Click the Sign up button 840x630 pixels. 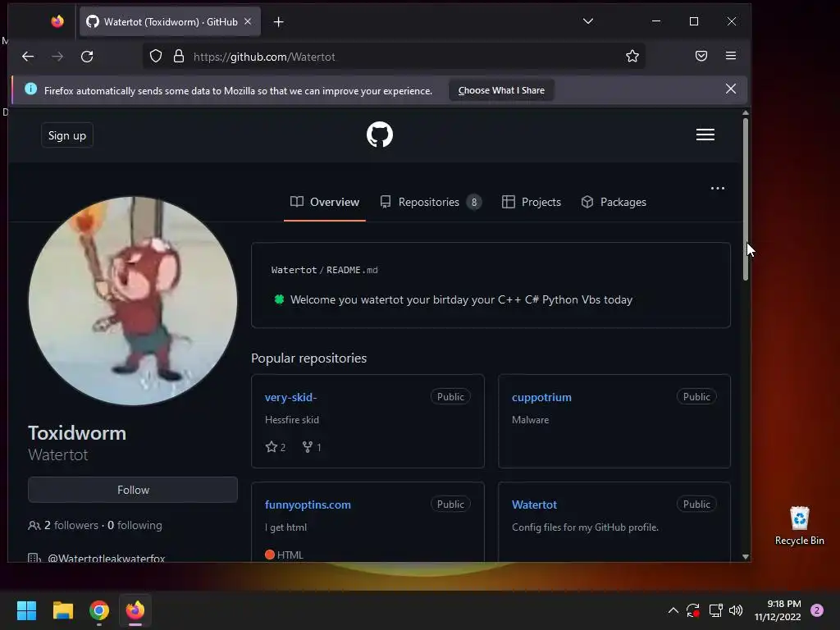[67, 135]
